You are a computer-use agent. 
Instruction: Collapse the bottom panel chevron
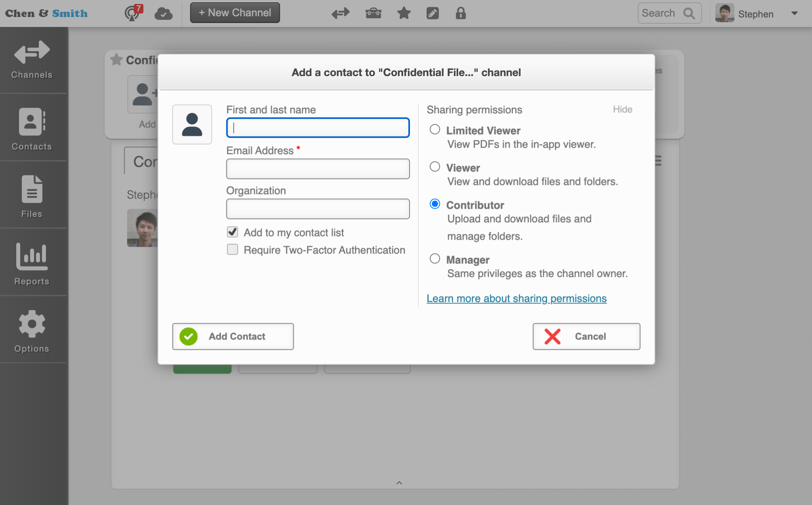(399, 482)
